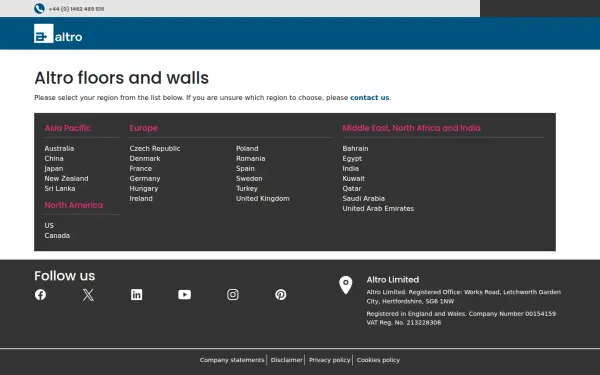Choose Sweden region
600x375 pixels.
[249, 179]
